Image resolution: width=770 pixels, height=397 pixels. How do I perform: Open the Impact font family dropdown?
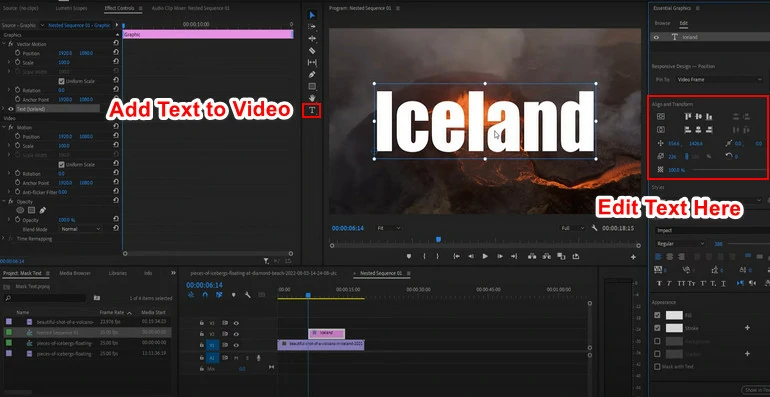click(x=709, y=230)
